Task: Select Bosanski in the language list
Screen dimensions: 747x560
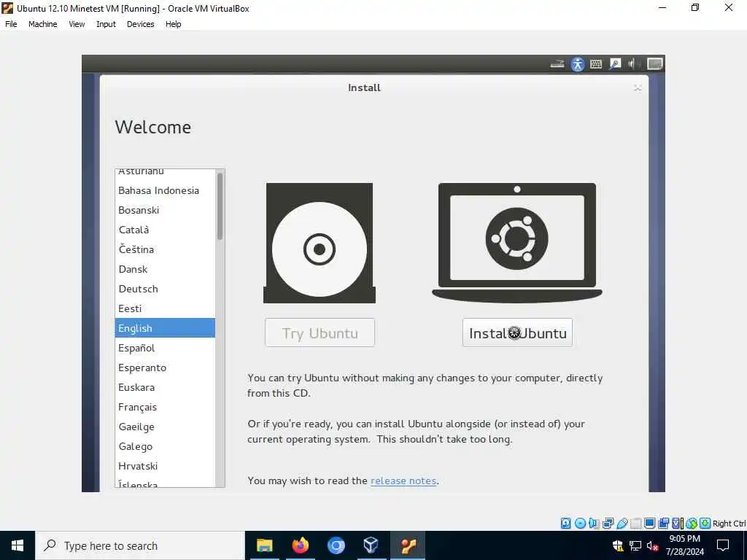Action: coord(165,210)
